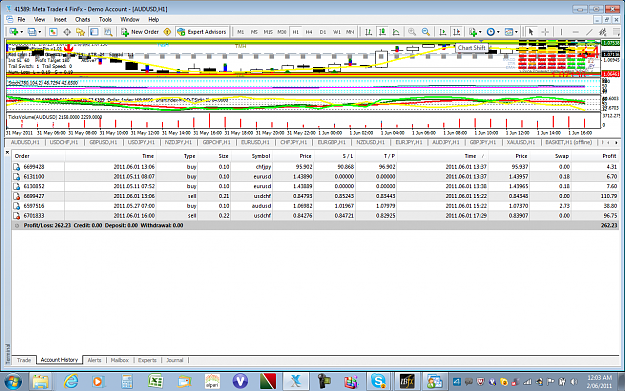Open the Profiles toolbar icon

coord(32,32)
